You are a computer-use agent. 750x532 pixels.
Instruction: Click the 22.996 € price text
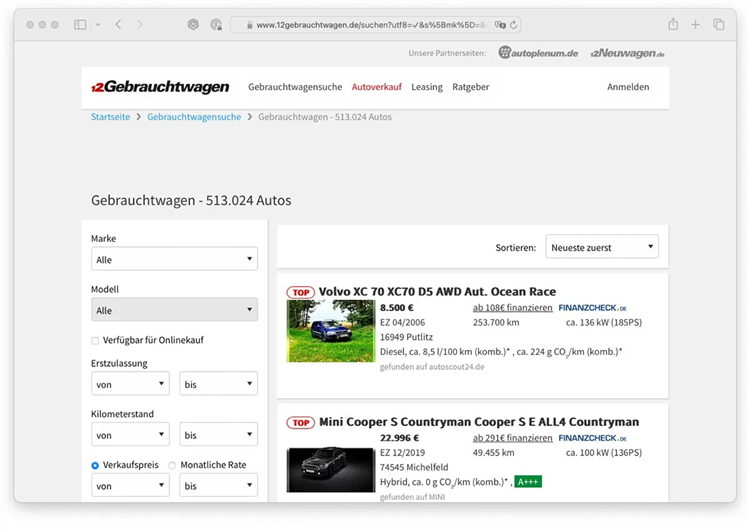click(399, 438)
